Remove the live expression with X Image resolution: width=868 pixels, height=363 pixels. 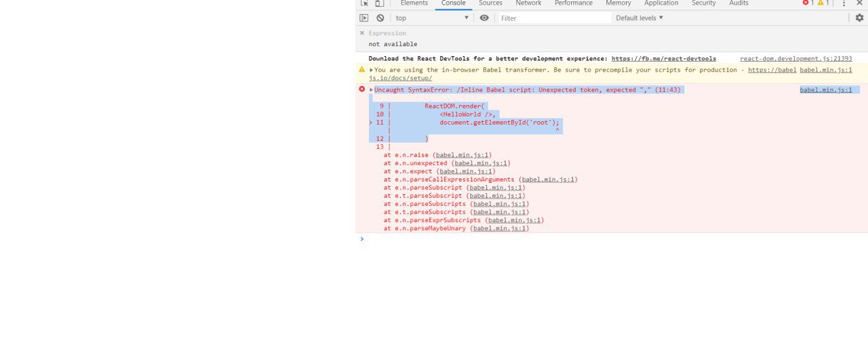[362, 33]
